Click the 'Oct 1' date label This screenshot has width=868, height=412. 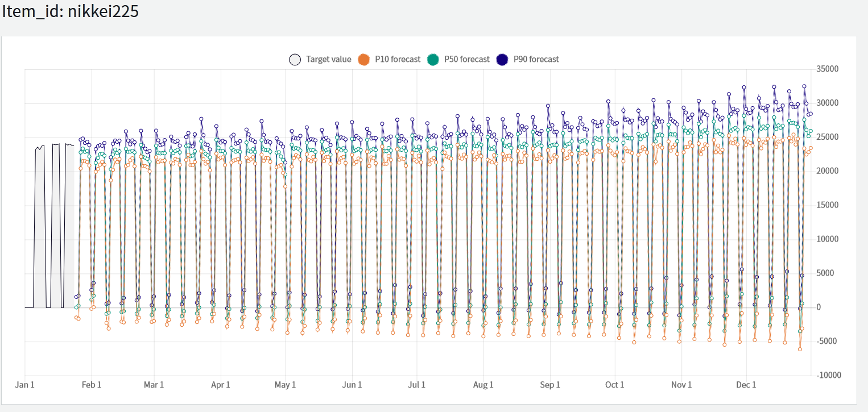615,385
